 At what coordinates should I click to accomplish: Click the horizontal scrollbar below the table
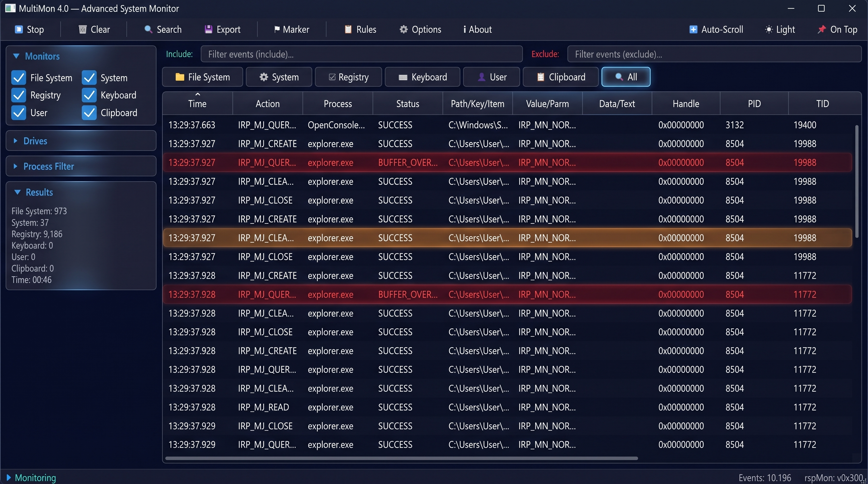point(401,458)
